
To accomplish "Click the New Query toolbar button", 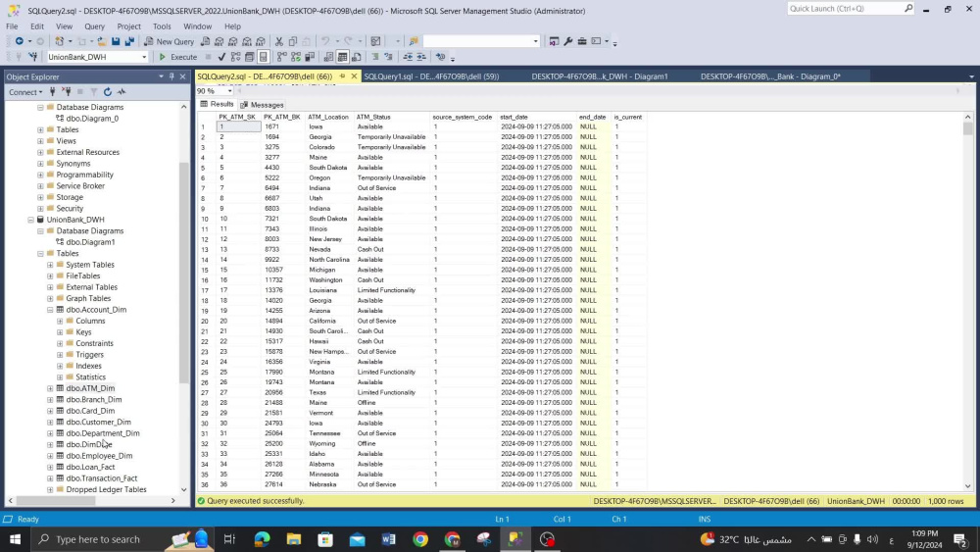I will click(170, 41).
